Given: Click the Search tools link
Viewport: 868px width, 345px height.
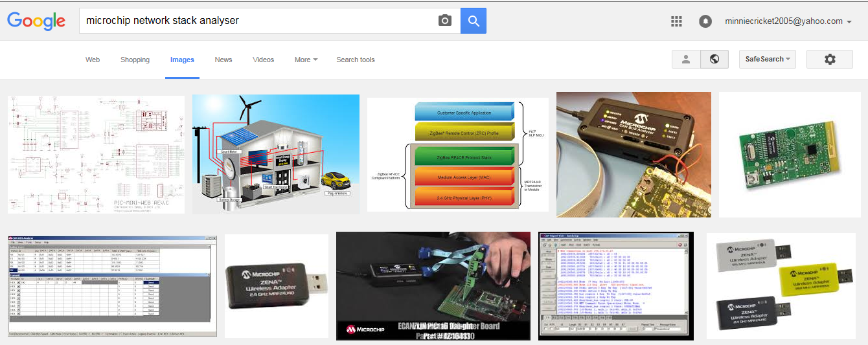Looking at the screenshot, I should (356, 60).
